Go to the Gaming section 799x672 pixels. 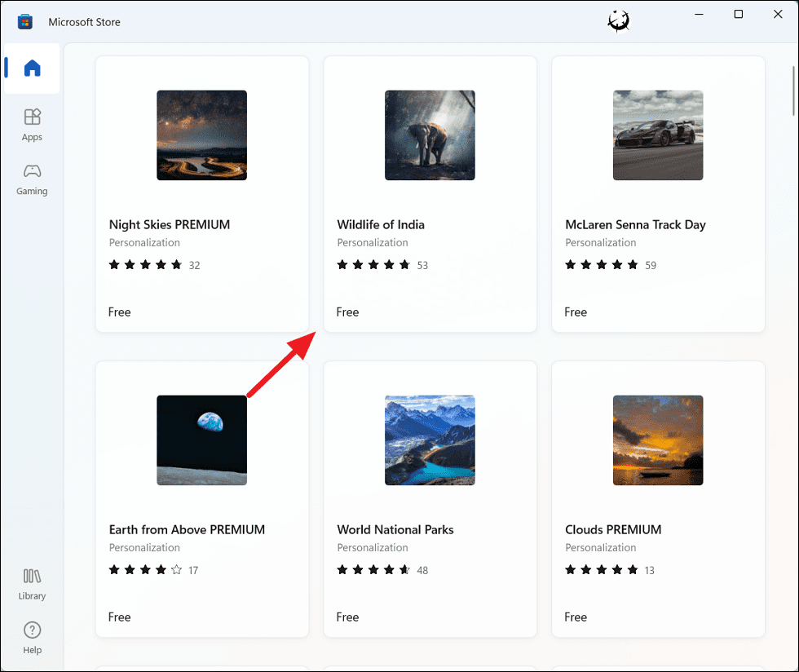click(x=32, y=180)
